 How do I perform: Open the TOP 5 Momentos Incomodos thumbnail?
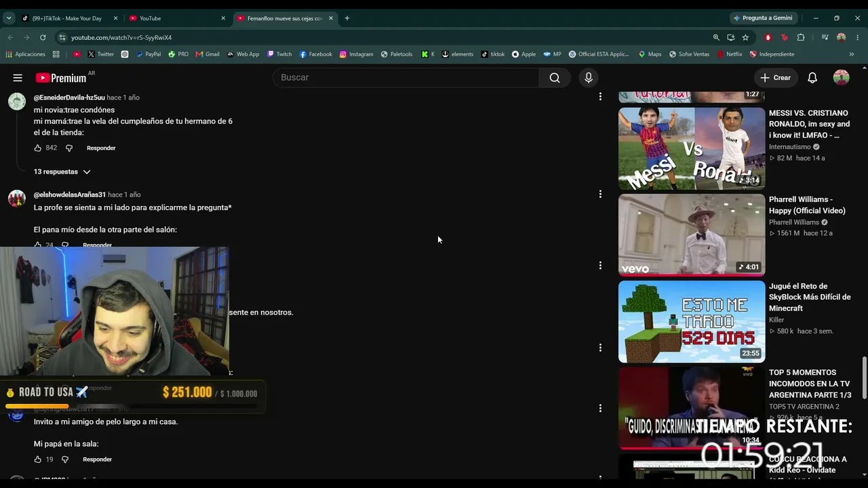tap(692, 408)
